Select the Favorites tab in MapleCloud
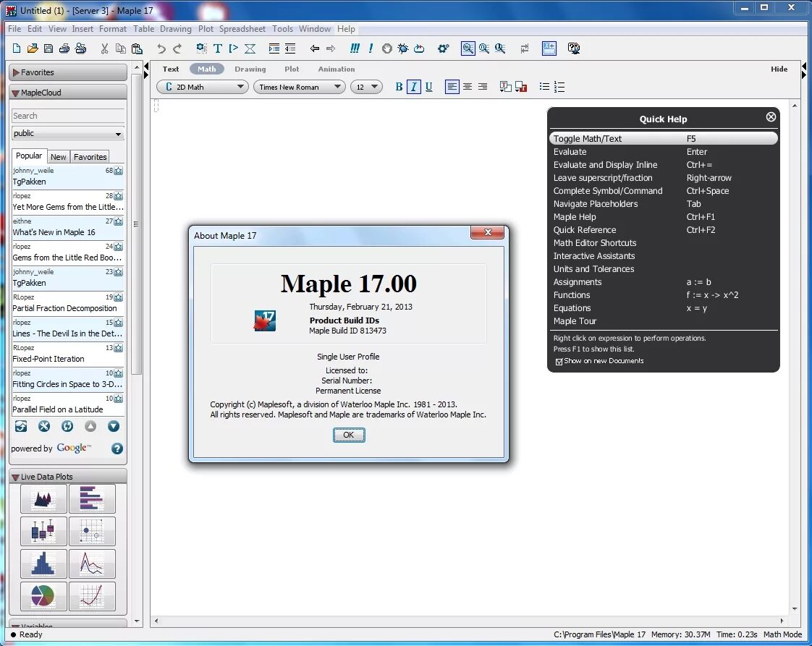This screenshot has height=646, width=812. pos(90,157)
